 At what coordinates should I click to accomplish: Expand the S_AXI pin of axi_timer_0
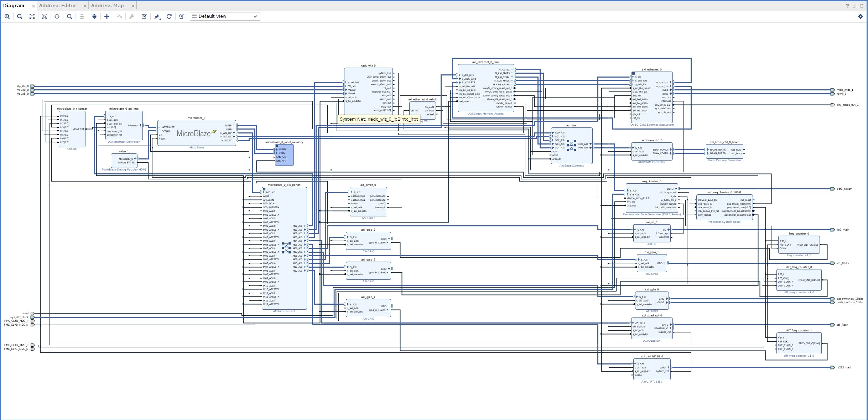coord(352,192)
